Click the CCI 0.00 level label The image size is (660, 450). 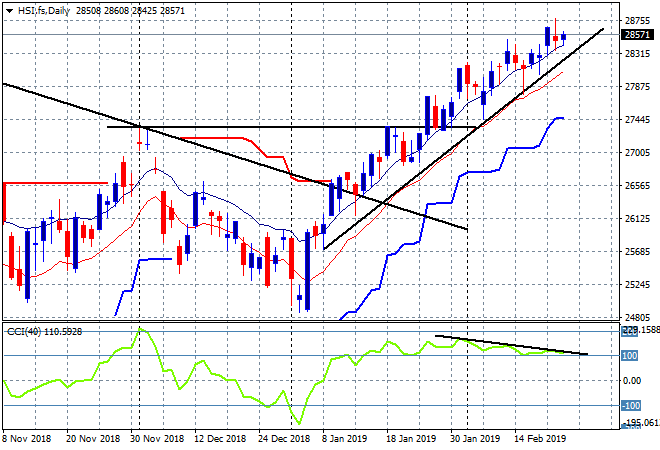click(632, 381)
